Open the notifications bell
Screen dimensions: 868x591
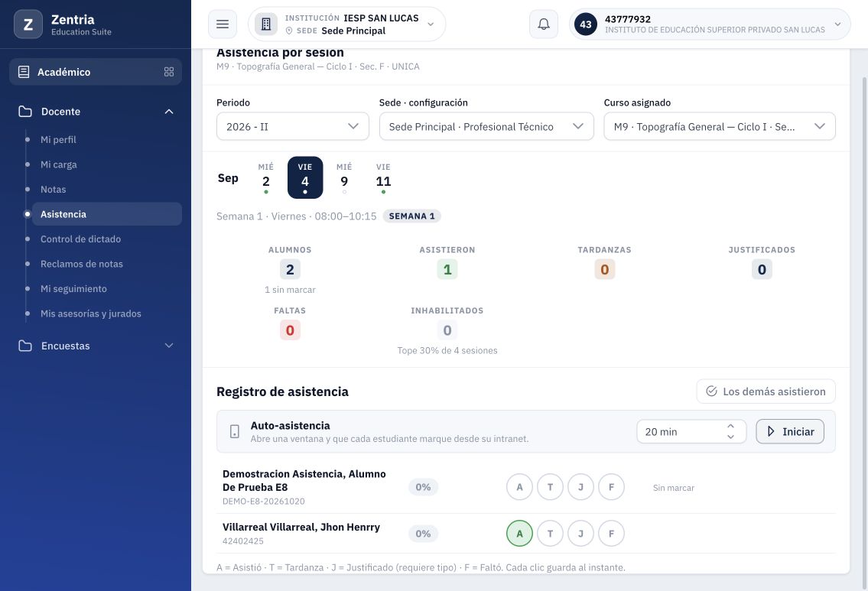pos(544,24)
